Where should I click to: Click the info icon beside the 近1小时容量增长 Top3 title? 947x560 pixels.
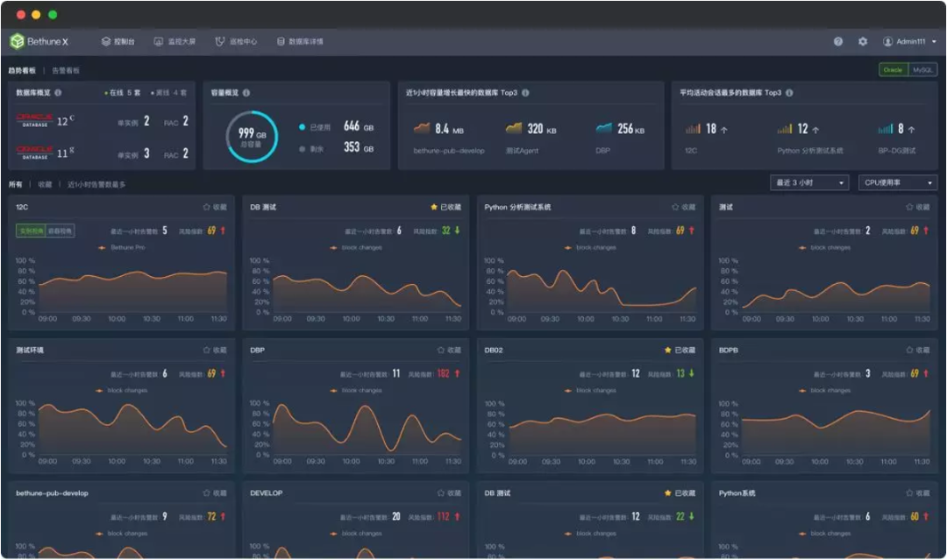click(x=525, y=93)
